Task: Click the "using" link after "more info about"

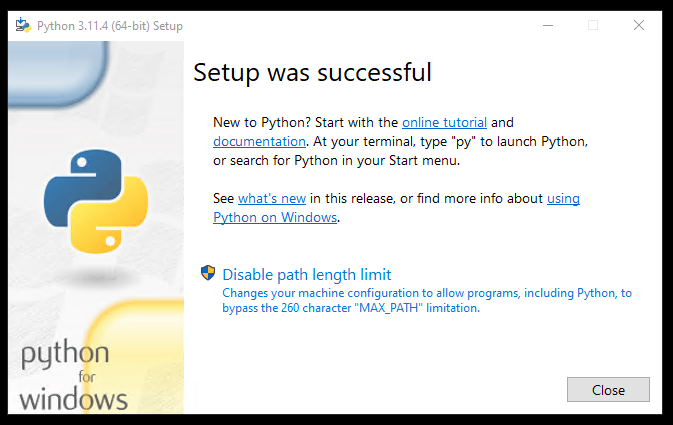Action: [x=563, y=198]
